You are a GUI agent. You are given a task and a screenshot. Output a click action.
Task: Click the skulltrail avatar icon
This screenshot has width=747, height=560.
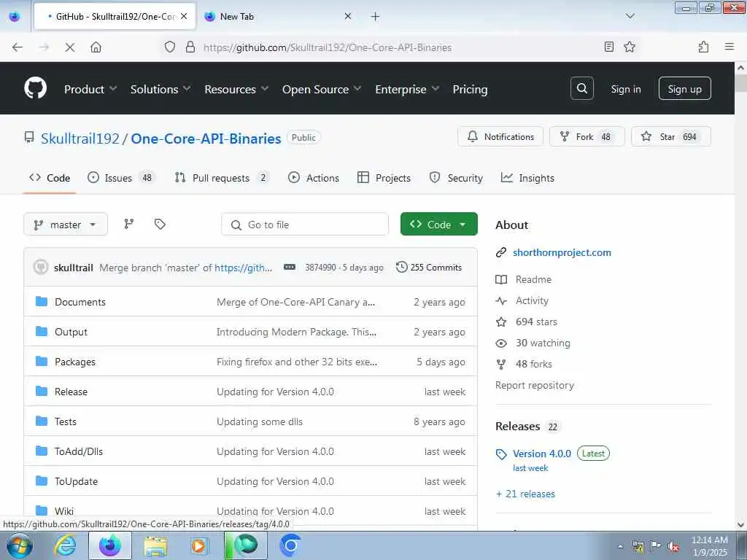(x=41, y=267)
